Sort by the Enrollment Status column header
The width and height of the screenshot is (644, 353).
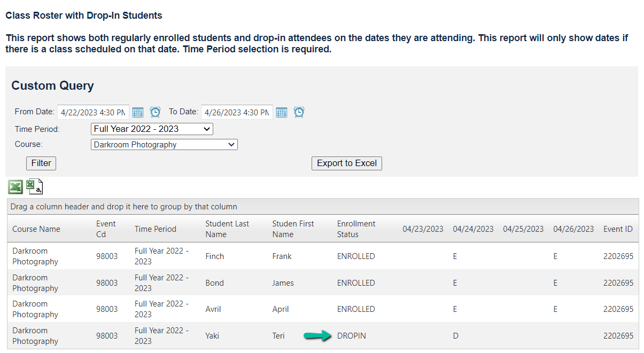(356, 229)
